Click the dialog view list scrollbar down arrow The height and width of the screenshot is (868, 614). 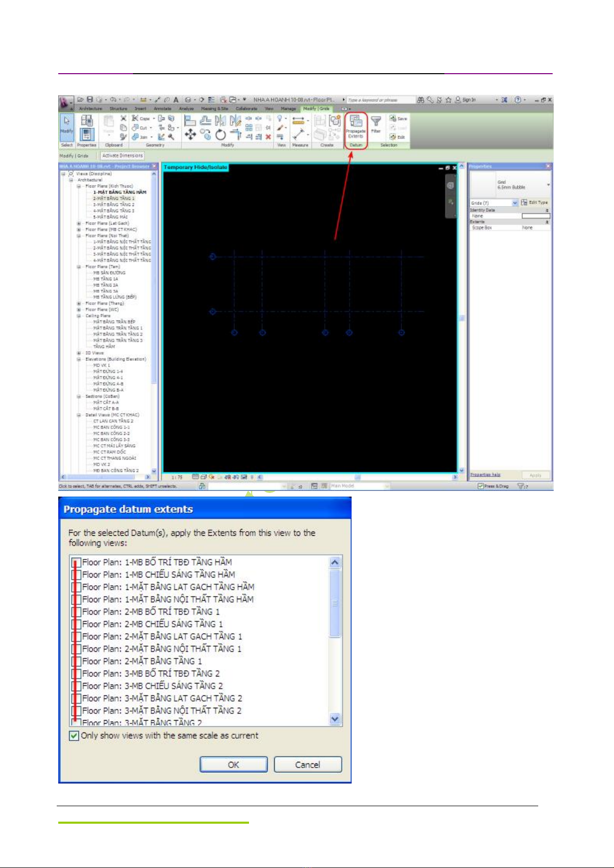[x=335, y=719]
